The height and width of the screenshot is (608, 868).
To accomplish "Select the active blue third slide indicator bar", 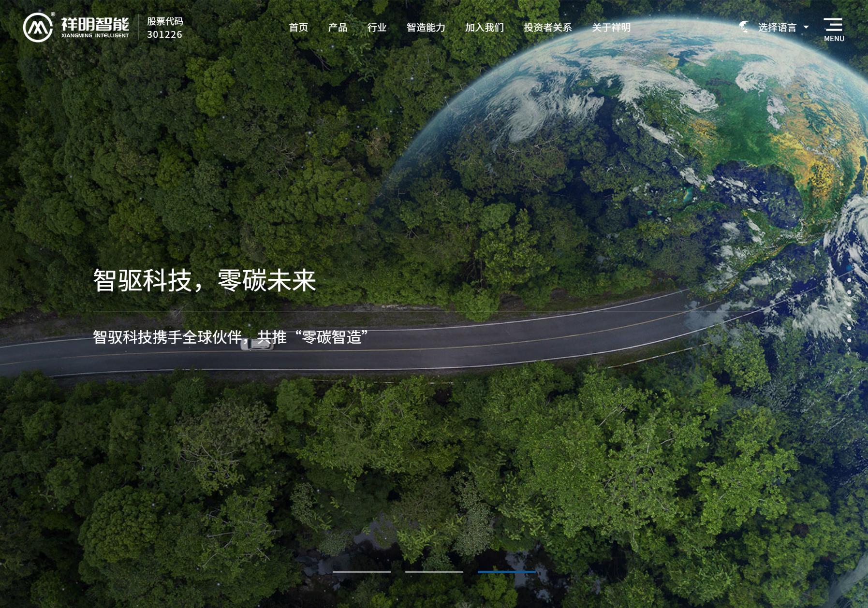I will (507, 572).
